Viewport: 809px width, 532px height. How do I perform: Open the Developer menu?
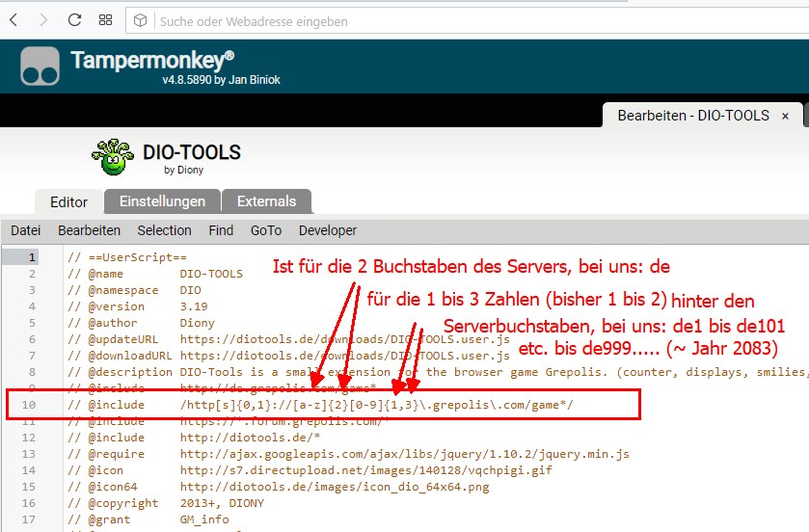(328, 230)
